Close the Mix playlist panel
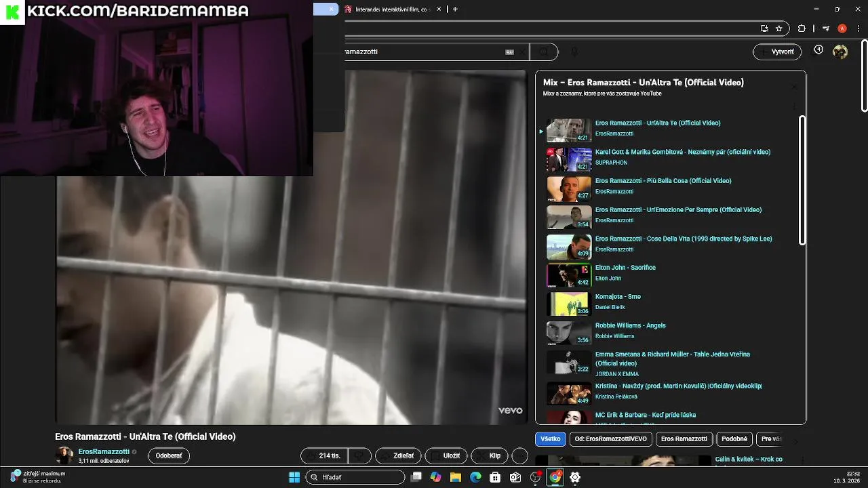The height and width of the screenshot is (488, 868). (x=794, y=87)
